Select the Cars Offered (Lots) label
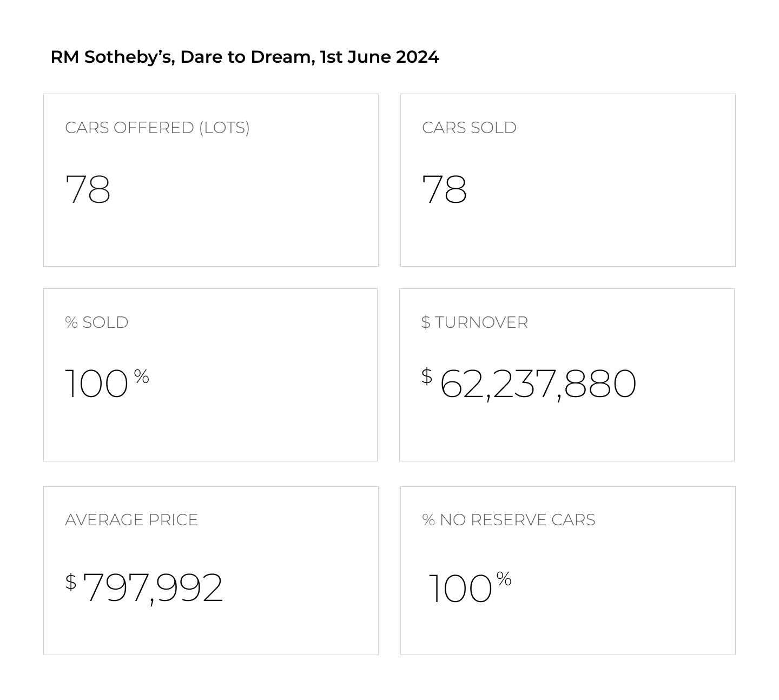The image size is (779, 700). point(157,128)
